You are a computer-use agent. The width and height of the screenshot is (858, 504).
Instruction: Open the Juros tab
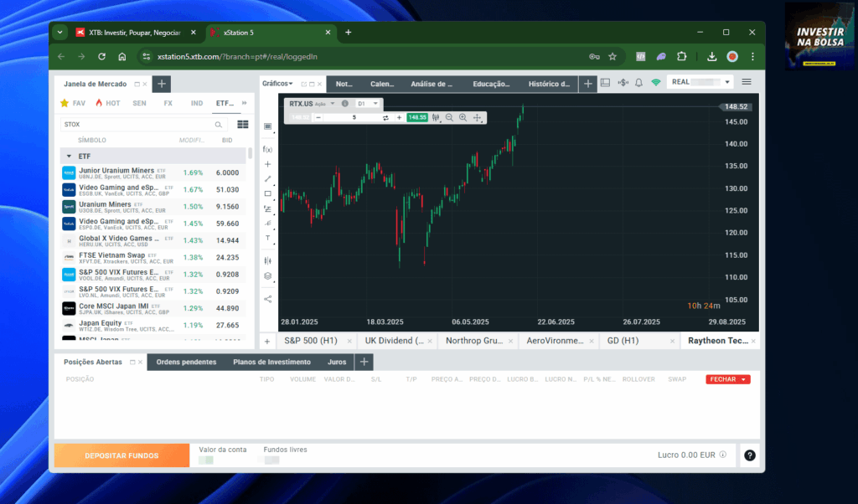point(337,362)
